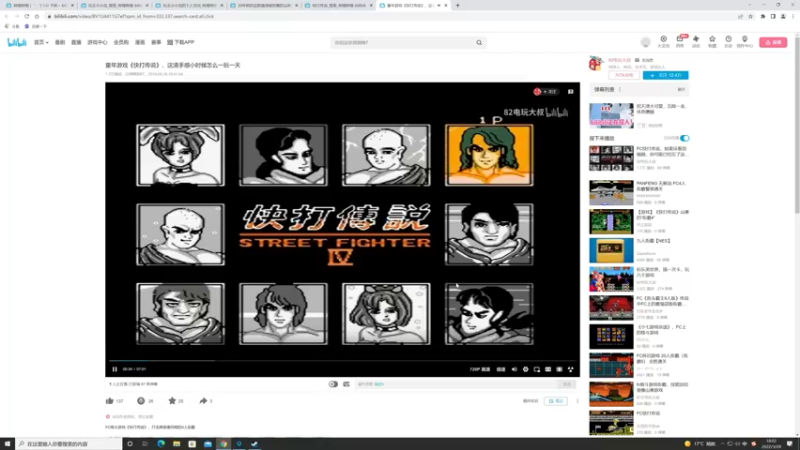
Task: Expand the danmaku list with 展开
Action: coord(681,89)
